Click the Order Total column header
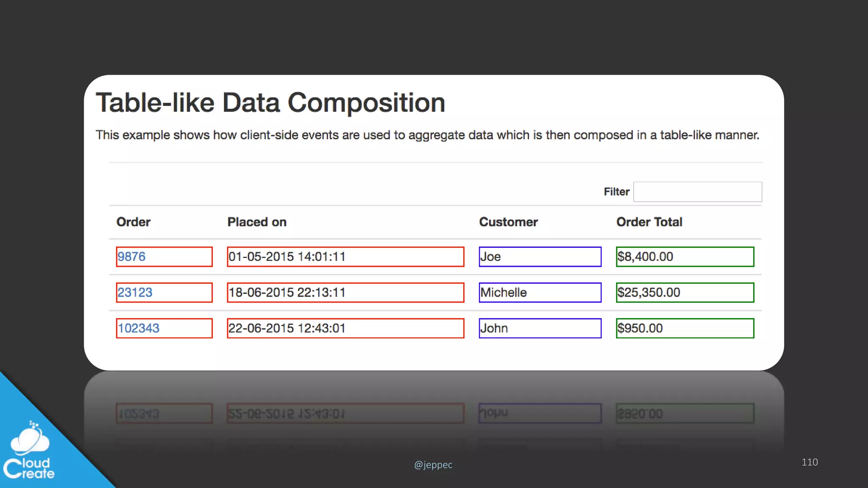Image resolution: width=868 pixels, height=488 pixels. click(649, 222)
